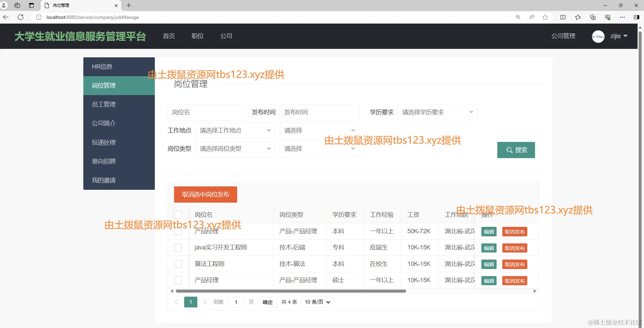Focus the 发布时间 date input field

pos(319,112)
